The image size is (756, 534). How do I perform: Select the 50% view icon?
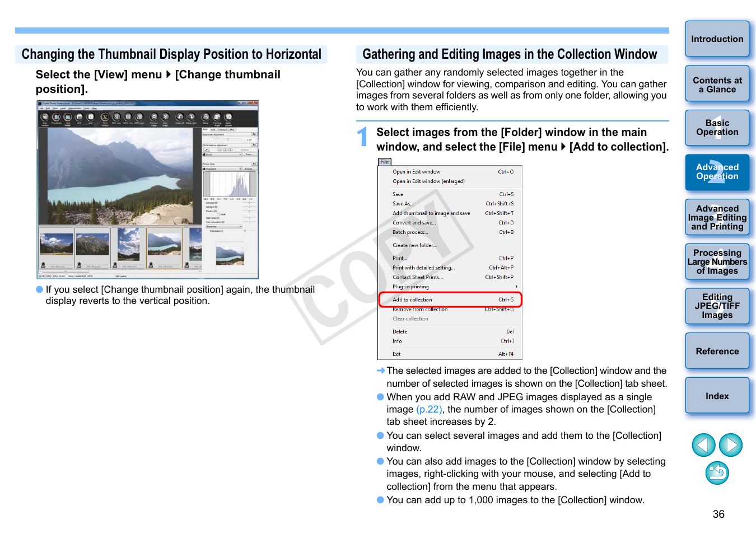[116, 117]
